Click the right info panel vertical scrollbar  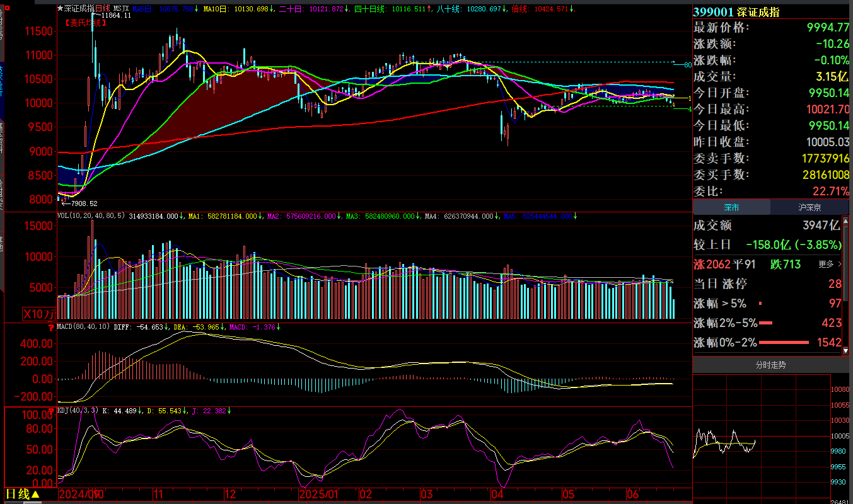click(x=845, y=285)
